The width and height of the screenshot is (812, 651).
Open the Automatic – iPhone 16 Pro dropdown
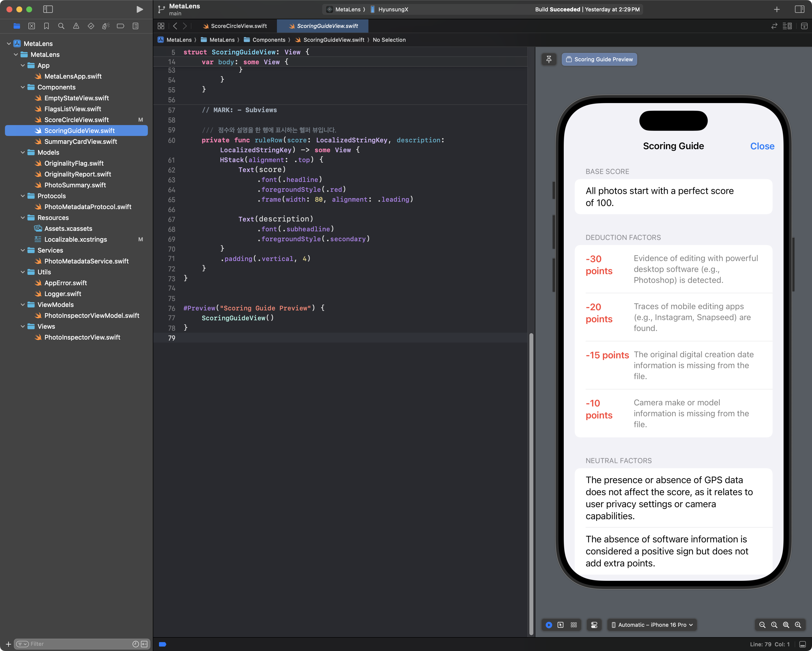652,625
